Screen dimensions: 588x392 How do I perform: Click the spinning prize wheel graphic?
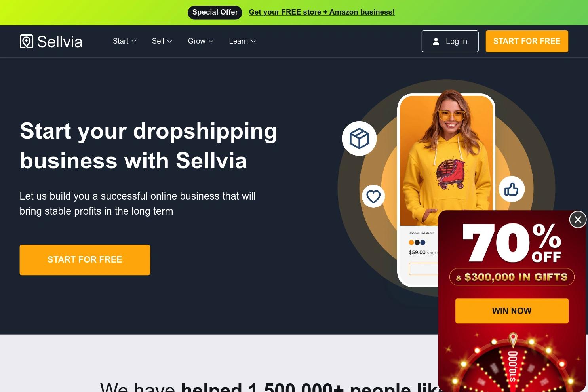513,364
